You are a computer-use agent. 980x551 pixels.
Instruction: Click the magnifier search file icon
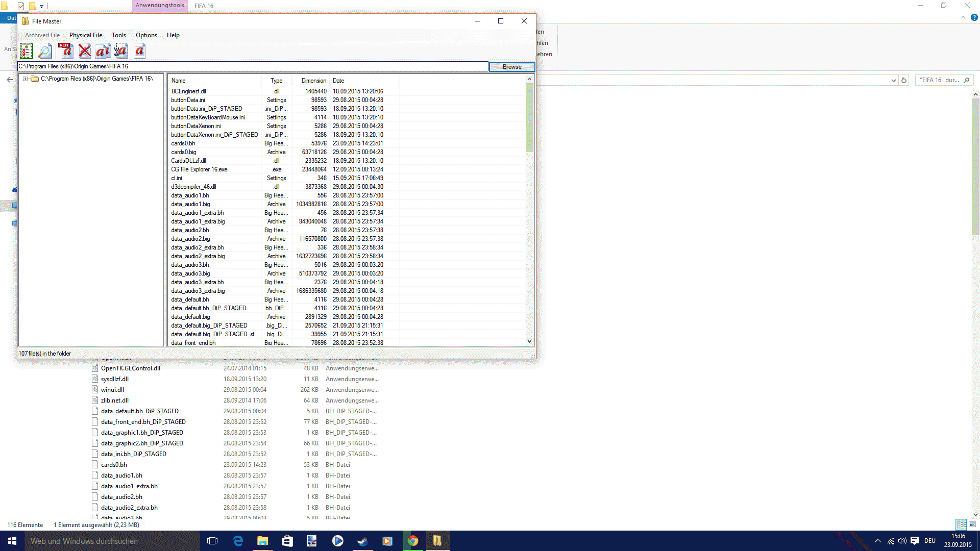pos(45,51)
